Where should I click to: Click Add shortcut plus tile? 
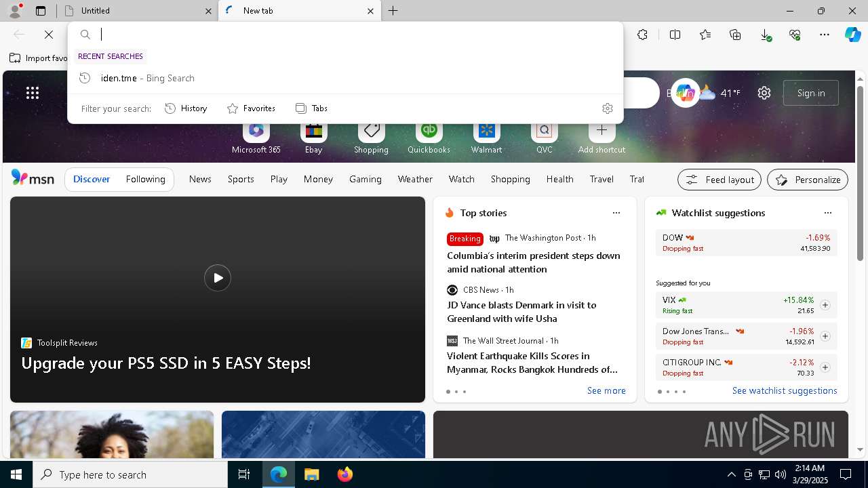point(601,138)
